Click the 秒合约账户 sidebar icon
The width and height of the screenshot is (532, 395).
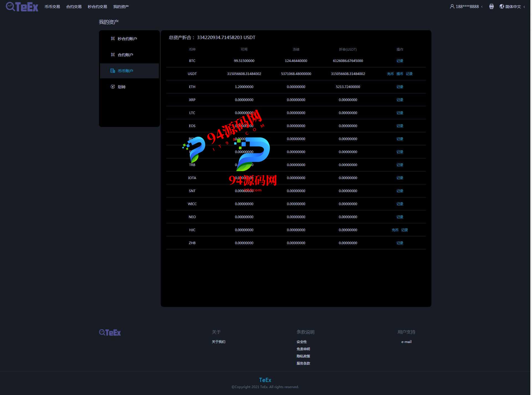click(112, 38)
